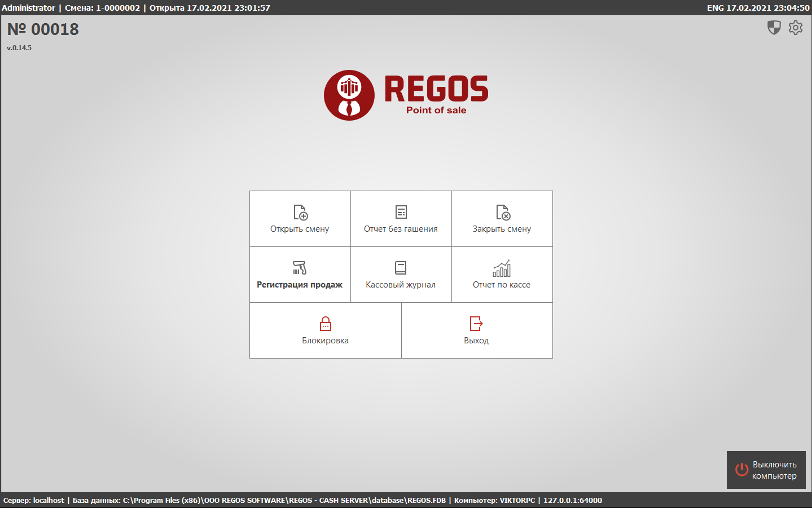Click the shield icon at top right
Viewport: 812px width, 508px height.
tap(774, 28)
